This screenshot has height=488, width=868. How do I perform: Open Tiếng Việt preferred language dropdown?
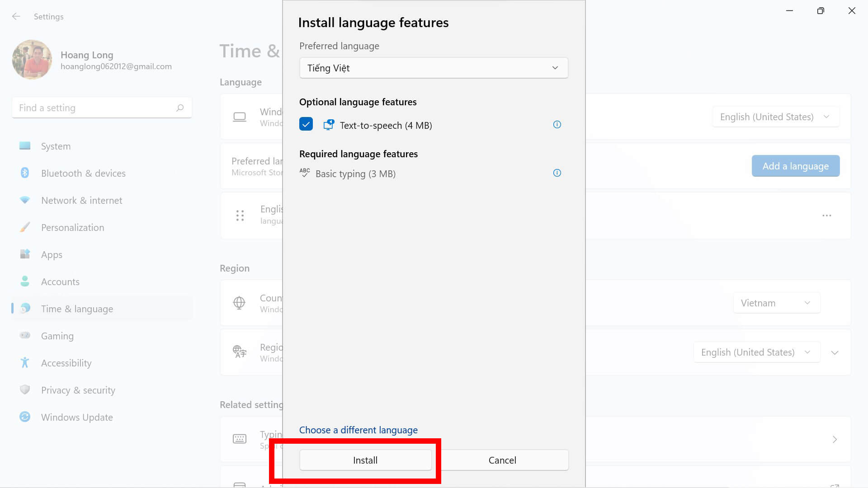pos(434,67)
